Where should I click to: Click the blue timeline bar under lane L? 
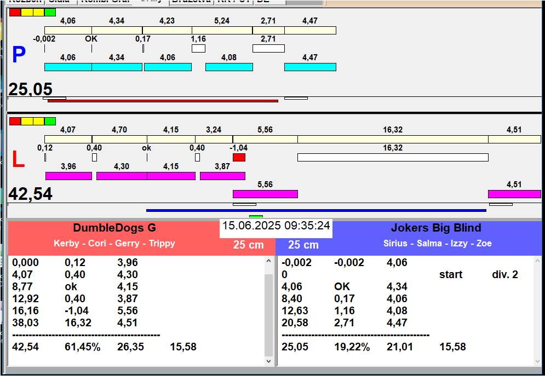(x=316, y=210)
